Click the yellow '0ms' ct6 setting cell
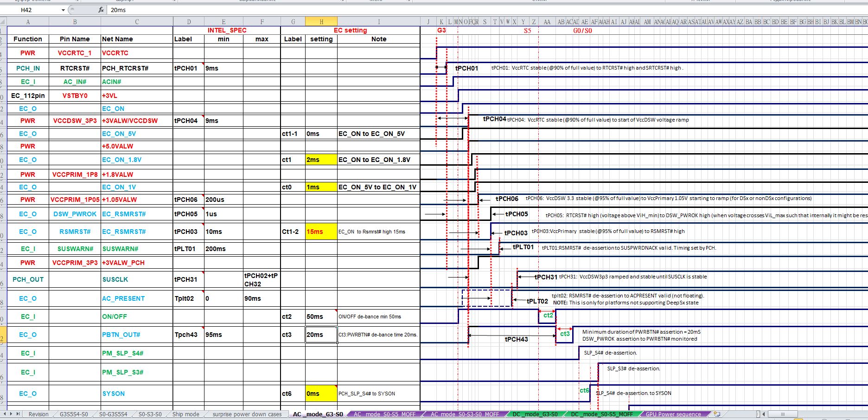Screen dimensions: 868x420 pyautogui.click(x=321, y=394)
